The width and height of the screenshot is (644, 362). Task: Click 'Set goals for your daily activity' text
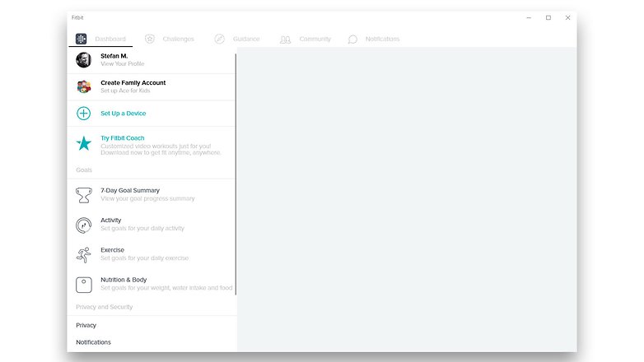(142, 228)
